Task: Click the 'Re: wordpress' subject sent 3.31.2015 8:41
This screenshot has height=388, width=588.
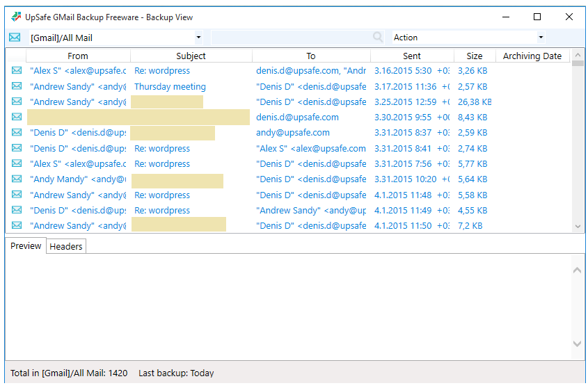Action: pyautogui.click(x=162, y=148)
